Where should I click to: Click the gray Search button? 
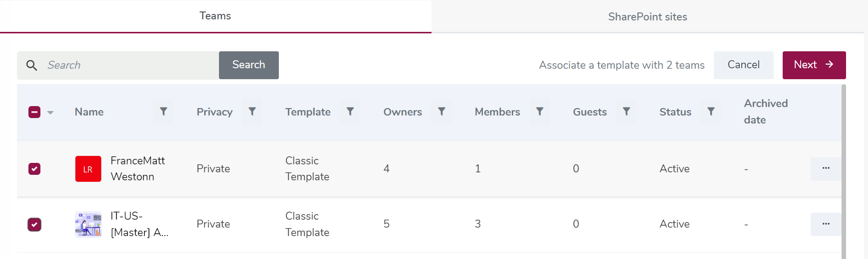click(x=248, y=65)
